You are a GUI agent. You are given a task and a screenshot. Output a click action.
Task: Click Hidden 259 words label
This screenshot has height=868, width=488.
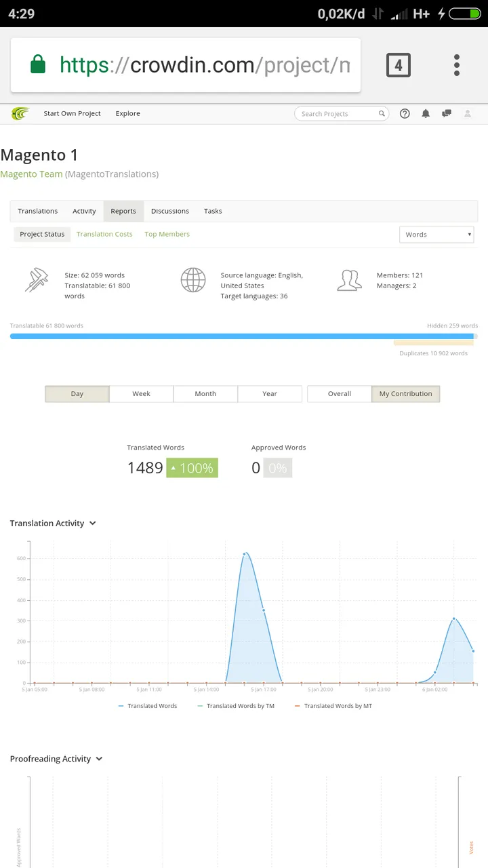click(x=452, y=325)
